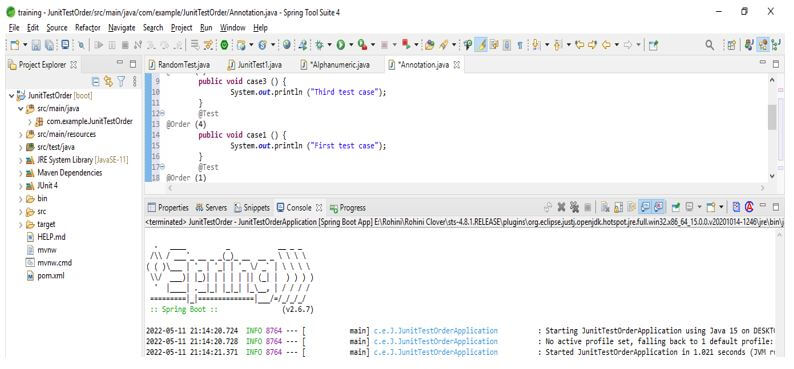794x369 pixels.
Task: Open the Properties view tab
Action: coord(168,208)
